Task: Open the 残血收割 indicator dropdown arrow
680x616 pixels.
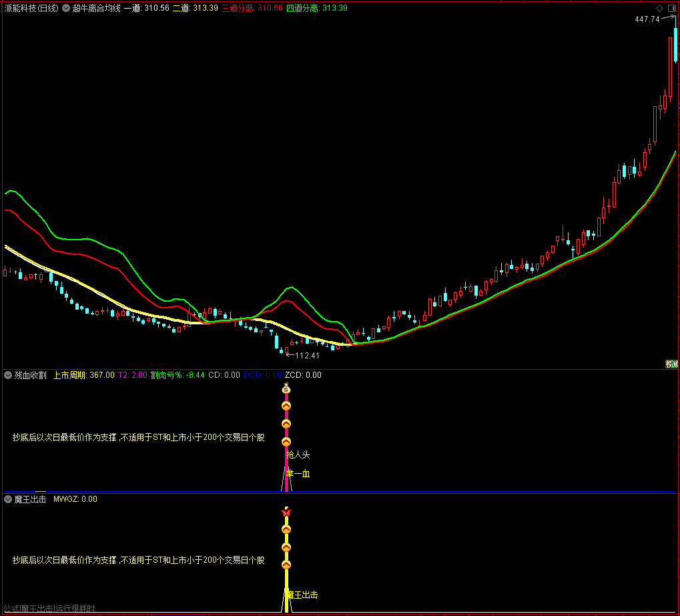Action: 8,375
